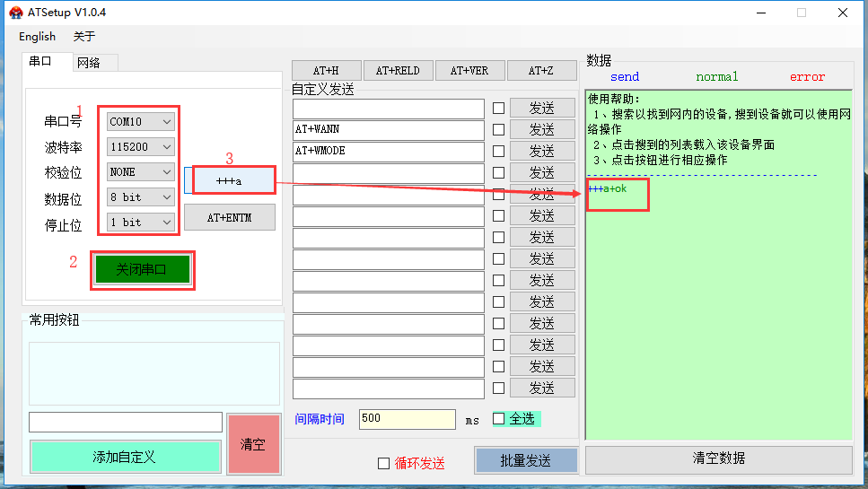Open the 关于 (About) menu
Screen dimensions: 868x489
83,37
